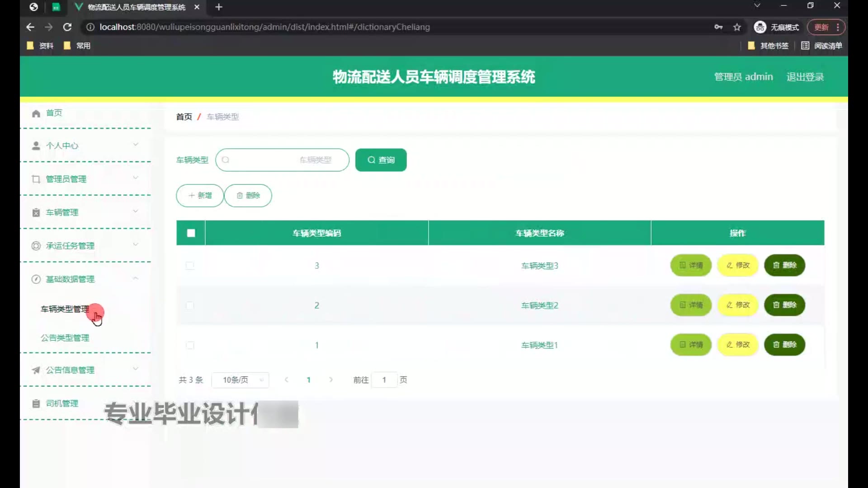
Task: Click the clipboard icon beside 司机管理
Action: (x=36, y=404)
